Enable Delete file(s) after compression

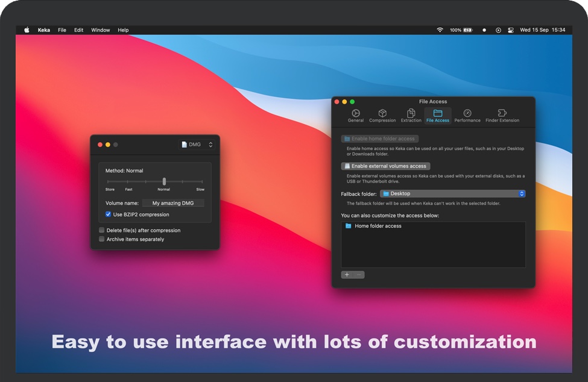pyautogui.click(x=102, y=230)
